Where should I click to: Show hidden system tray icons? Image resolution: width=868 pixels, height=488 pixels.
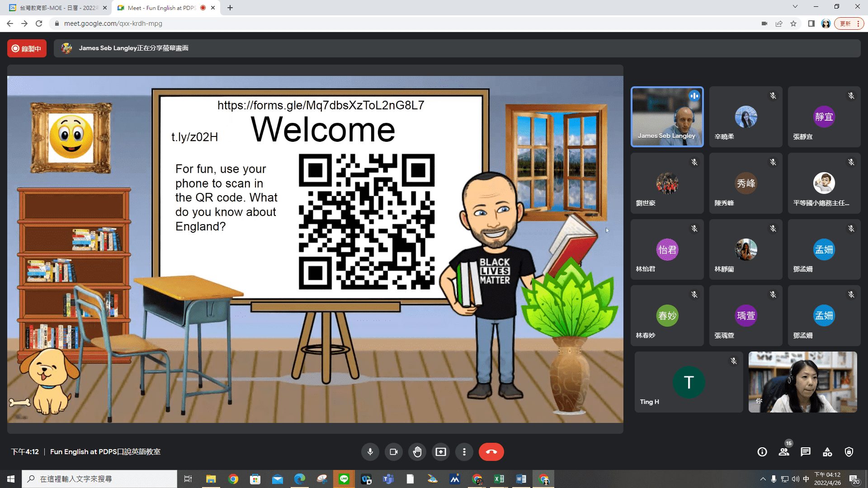pos(763,479)
